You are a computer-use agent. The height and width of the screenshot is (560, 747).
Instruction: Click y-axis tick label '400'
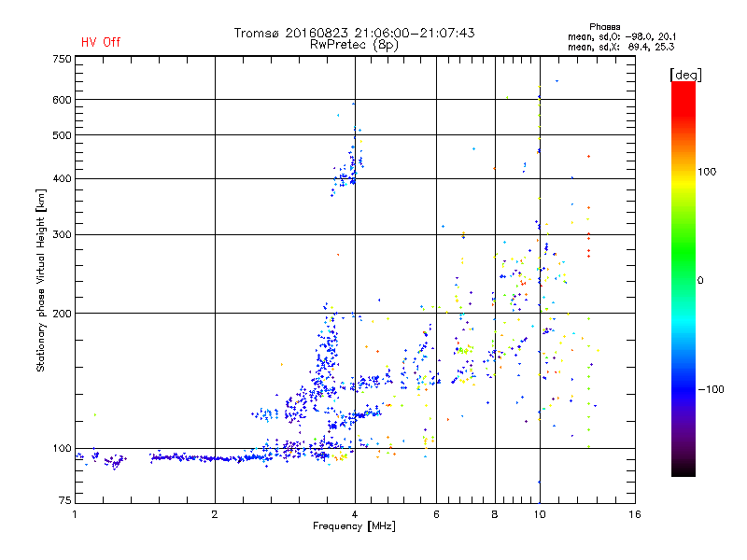coord(62,178)
